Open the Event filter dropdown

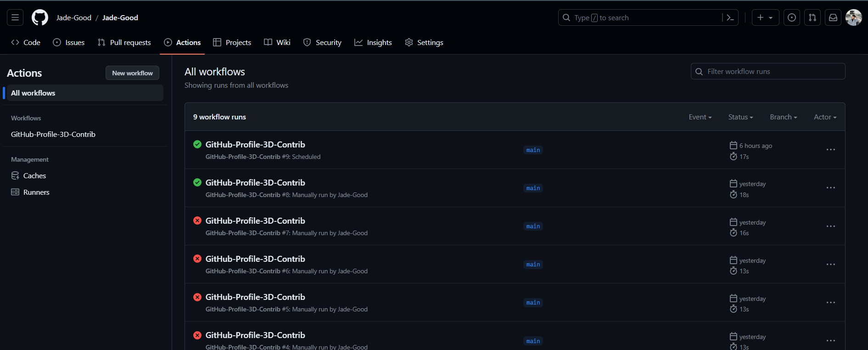(700, 117)
